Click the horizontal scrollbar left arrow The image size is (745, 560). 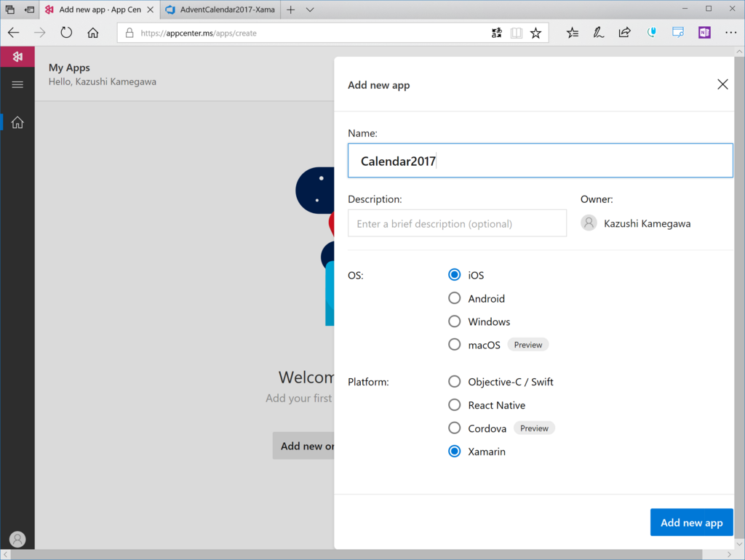click(x=6, y=555)
